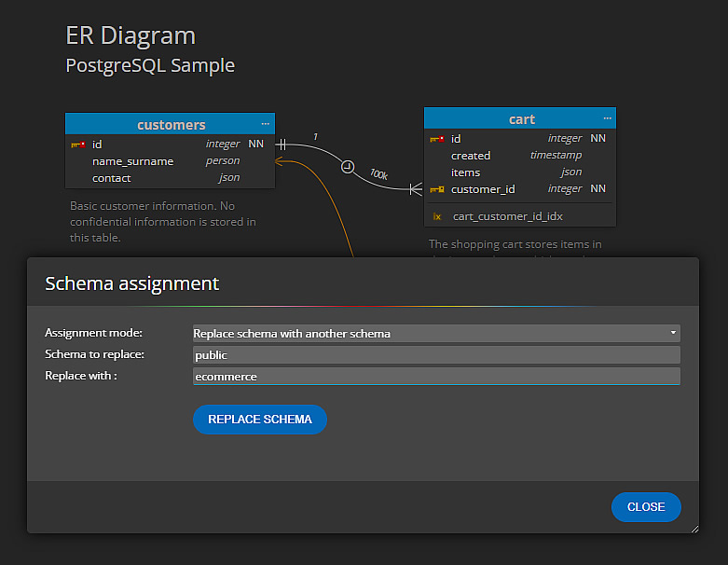
Task: Click the timestamp datatype of created
Action: tap(556, 155)
